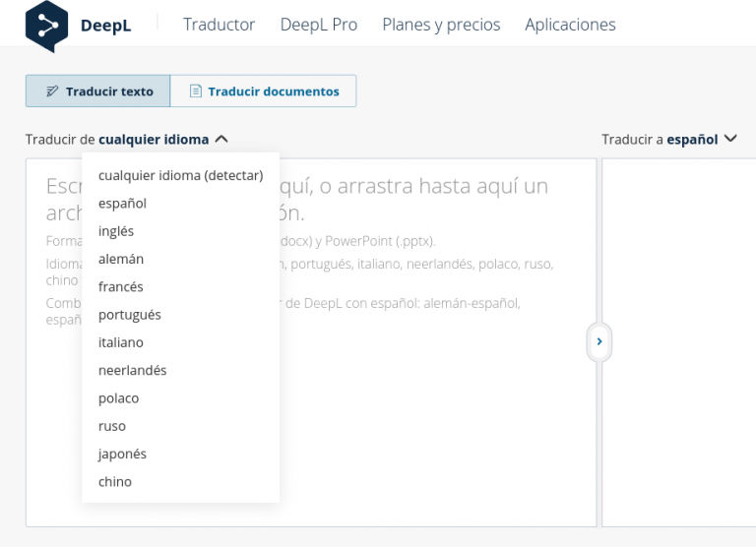
Task: Open the Traductor navigation item
Action: (x=219, y=25)
